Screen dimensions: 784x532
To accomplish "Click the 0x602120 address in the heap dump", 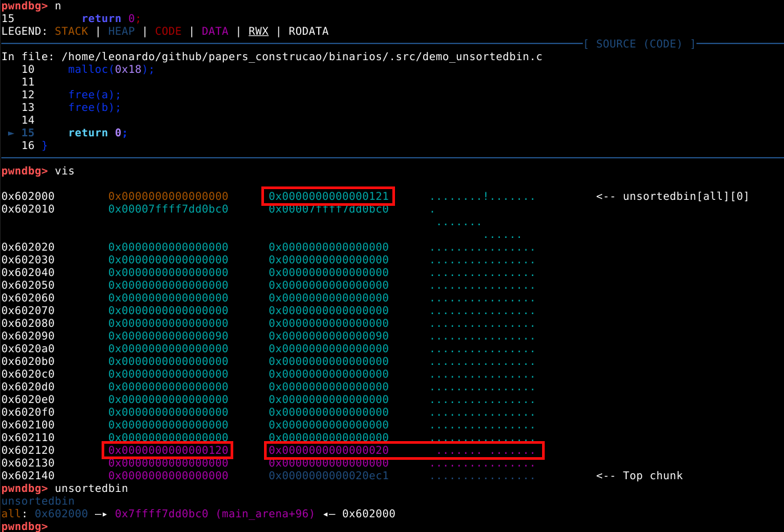I will click(x=27, y=450).
